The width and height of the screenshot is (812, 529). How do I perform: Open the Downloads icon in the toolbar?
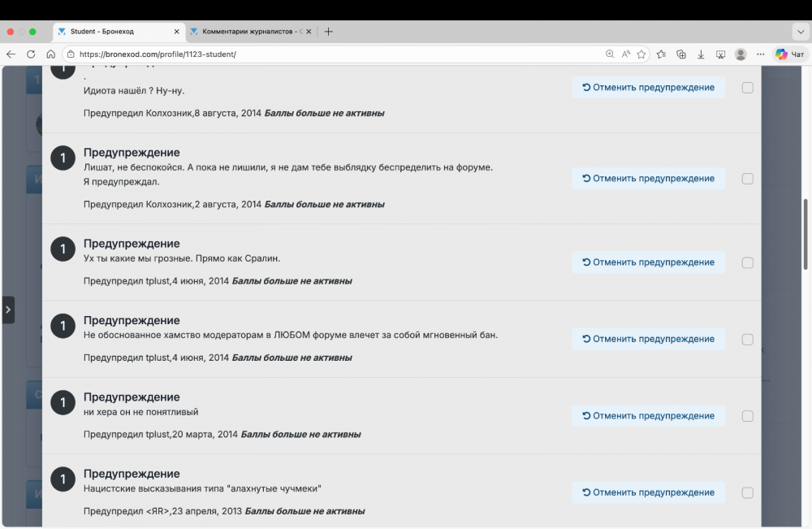(x=701, y=54)
